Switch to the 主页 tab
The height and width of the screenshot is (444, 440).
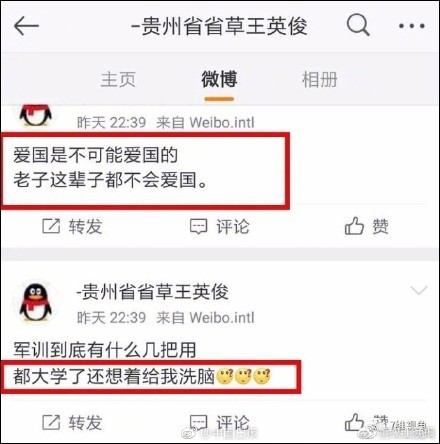coord(118,79)
